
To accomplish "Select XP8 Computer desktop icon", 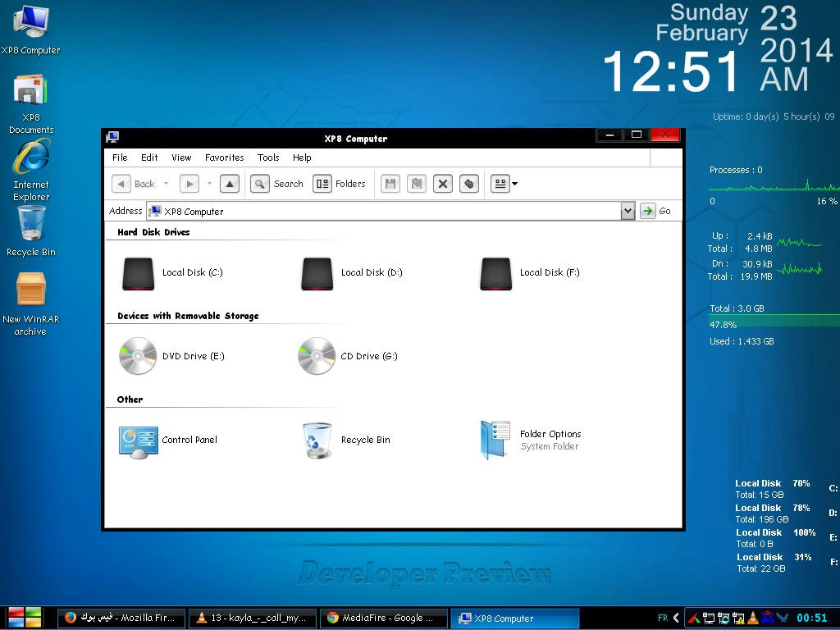I will coord(30,30).
